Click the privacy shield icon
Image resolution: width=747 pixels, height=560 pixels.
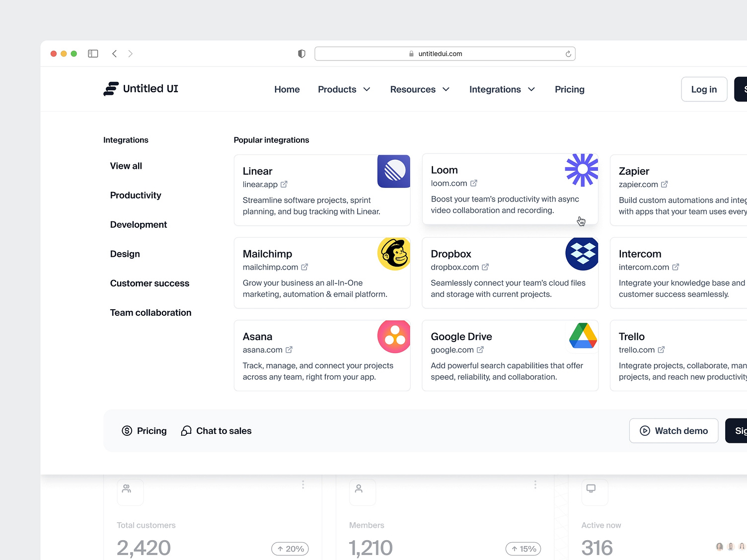pos(301,54)
